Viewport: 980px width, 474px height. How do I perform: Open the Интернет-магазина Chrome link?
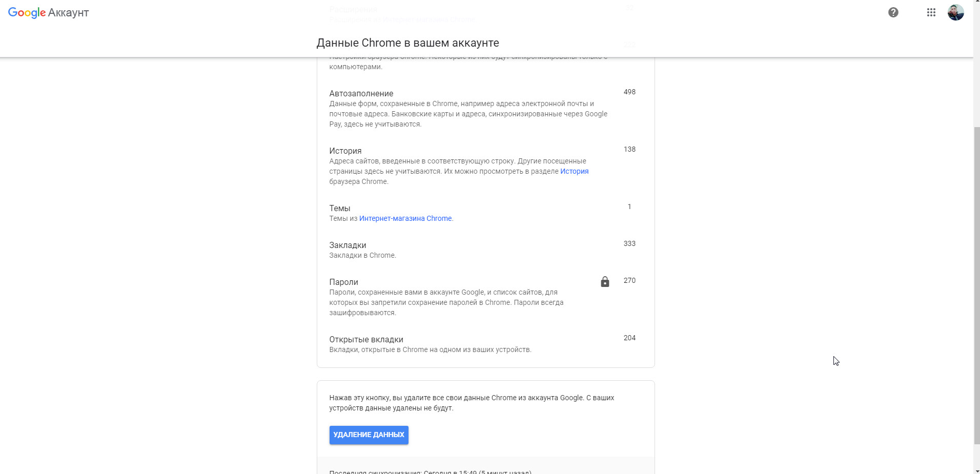coord(405,218)
